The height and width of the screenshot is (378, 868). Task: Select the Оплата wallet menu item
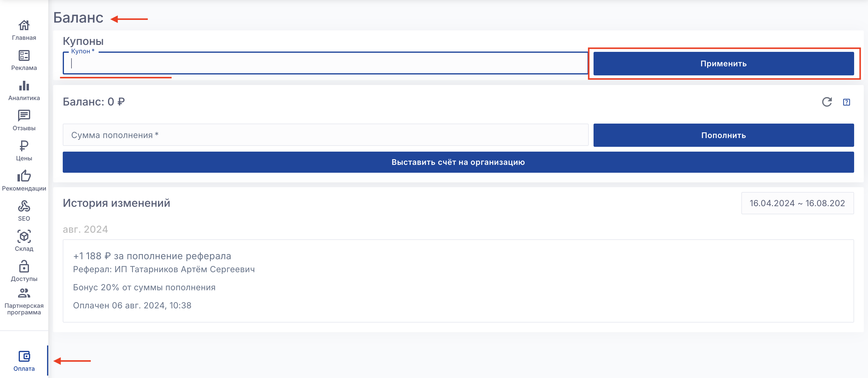[x=24, y=361]
